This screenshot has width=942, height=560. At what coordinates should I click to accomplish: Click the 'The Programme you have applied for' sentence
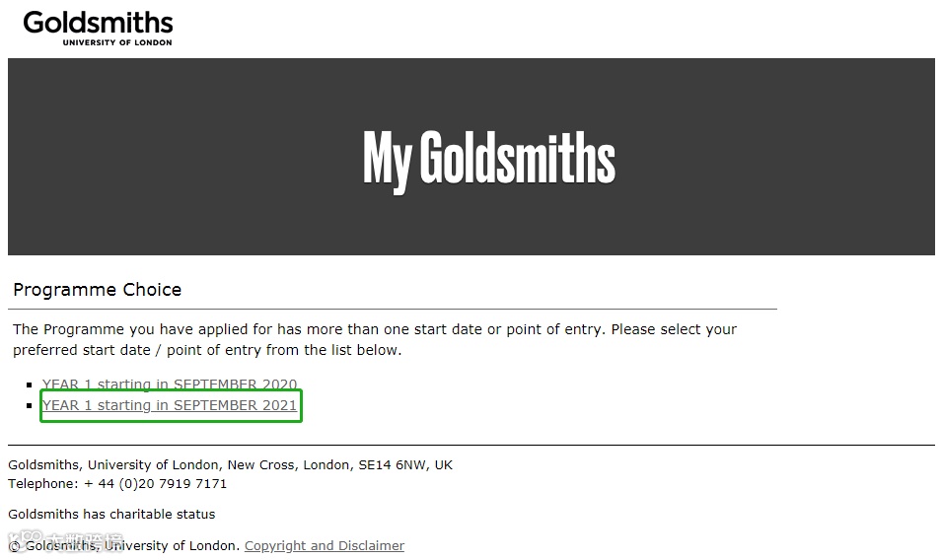pos(375,329)
